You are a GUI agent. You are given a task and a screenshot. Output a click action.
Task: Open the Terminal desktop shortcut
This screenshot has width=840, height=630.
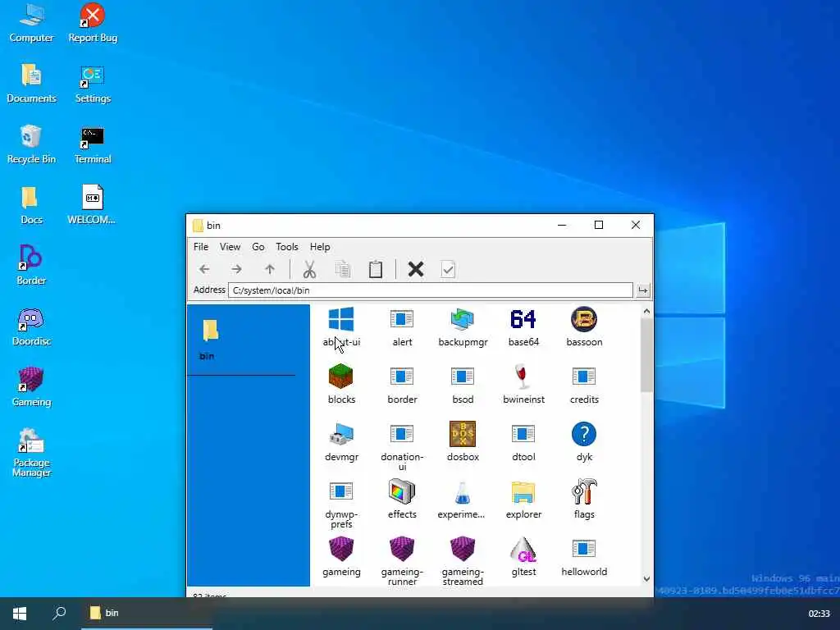coord(93,144)
